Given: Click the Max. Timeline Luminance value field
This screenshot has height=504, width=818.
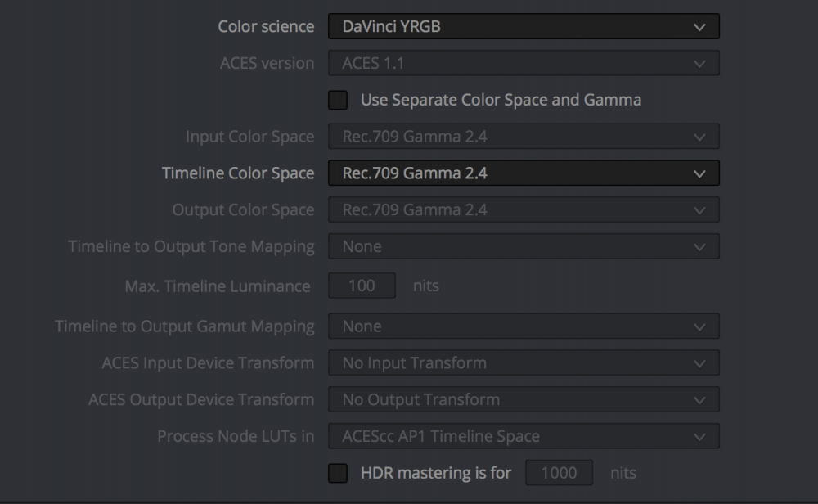Looking at the screenshot, I should (362, 286).
